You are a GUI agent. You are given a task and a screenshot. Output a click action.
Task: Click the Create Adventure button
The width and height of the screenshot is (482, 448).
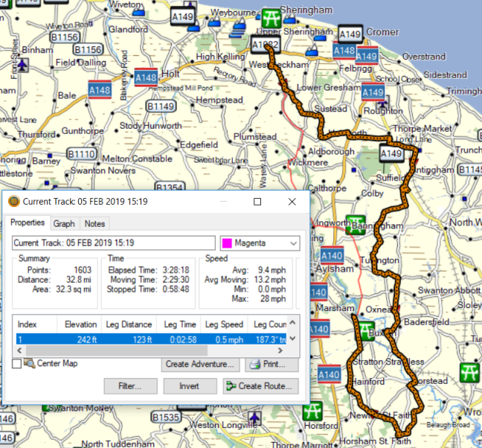200,365
